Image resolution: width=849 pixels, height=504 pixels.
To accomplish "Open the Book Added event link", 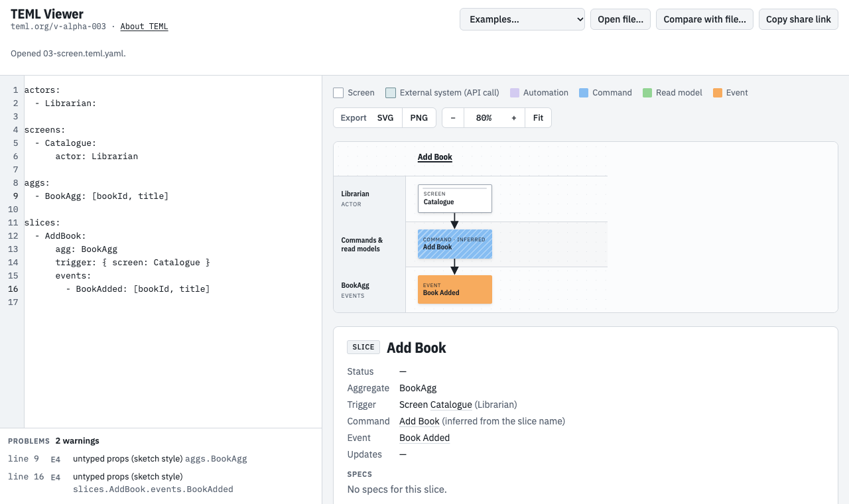I will tap(424, 438).
